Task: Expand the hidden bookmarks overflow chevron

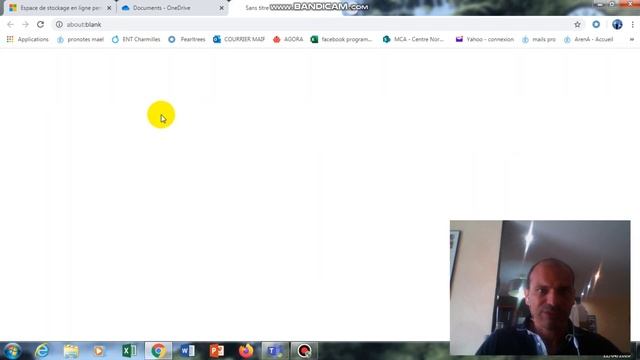Action: pyautogui.click(x=631, y=40)
